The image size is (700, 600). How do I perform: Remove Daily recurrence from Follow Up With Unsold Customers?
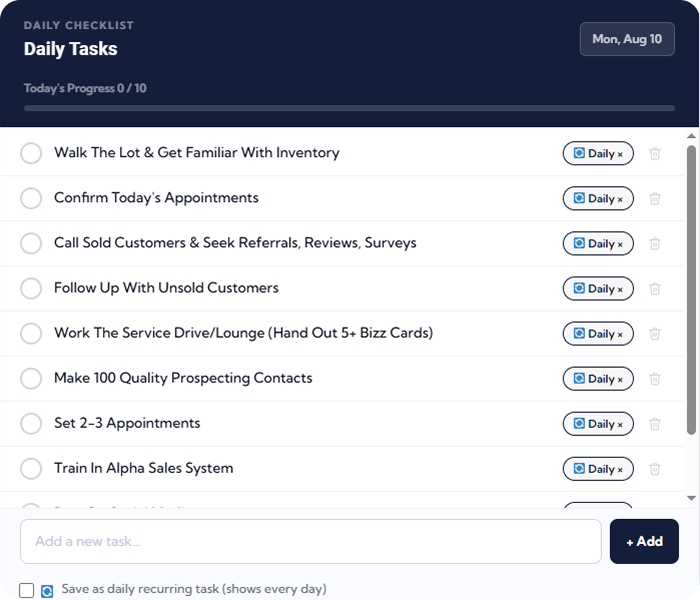tap(620, 290)
